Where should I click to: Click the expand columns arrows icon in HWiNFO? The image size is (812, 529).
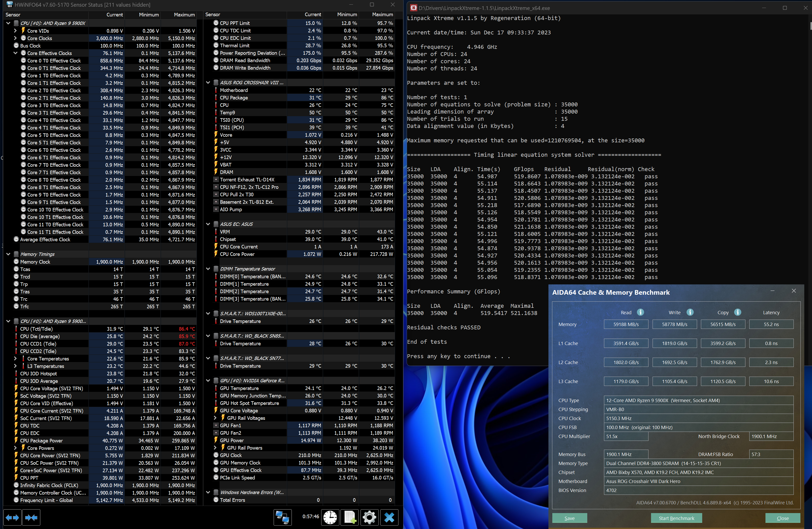click(12, 518)
